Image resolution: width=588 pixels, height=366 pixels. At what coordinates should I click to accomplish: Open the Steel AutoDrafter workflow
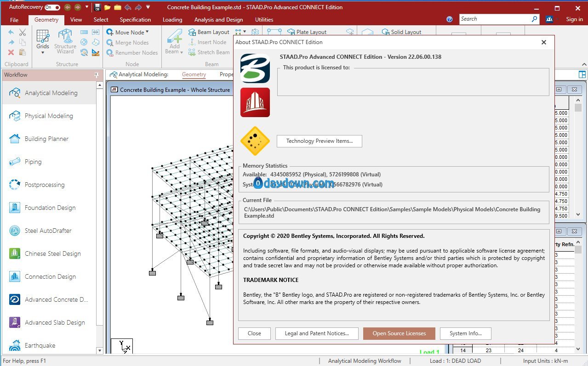[49, 231]
